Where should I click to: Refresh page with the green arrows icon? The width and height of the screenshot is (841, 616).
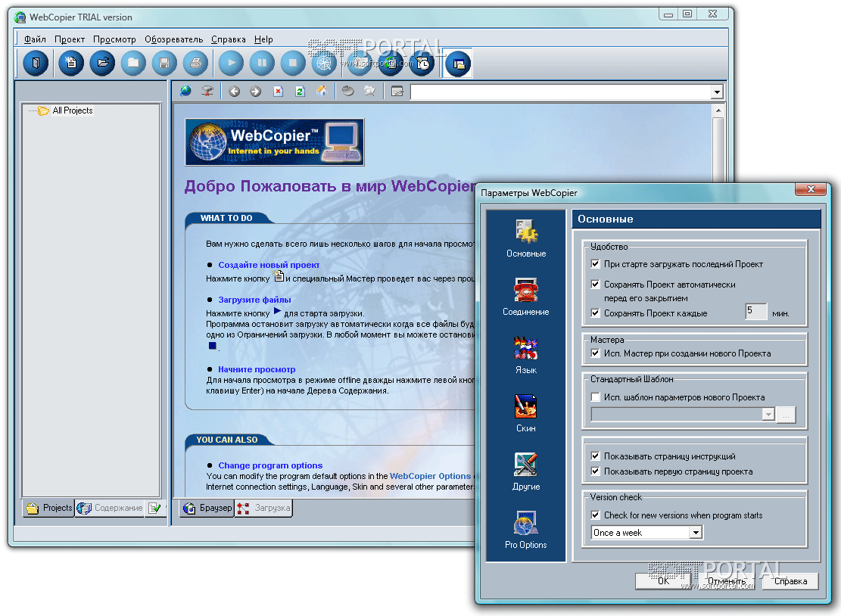[300, 92]
